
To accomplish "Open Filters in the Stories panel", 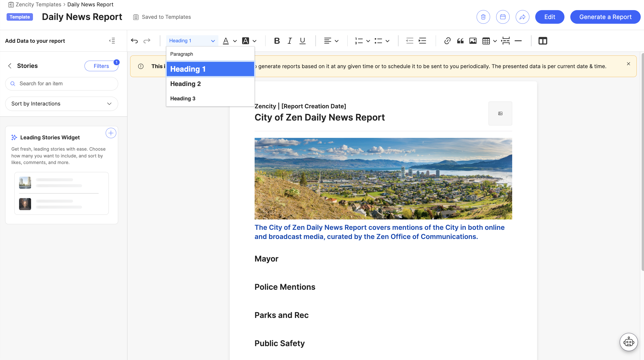I will (101, 66).
